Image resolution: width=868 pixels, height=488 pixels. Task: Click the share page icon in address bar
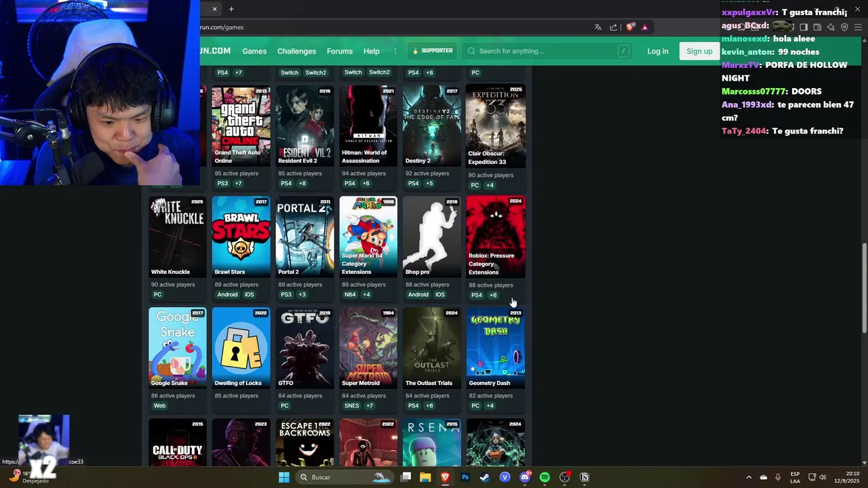tap(614, 27)
